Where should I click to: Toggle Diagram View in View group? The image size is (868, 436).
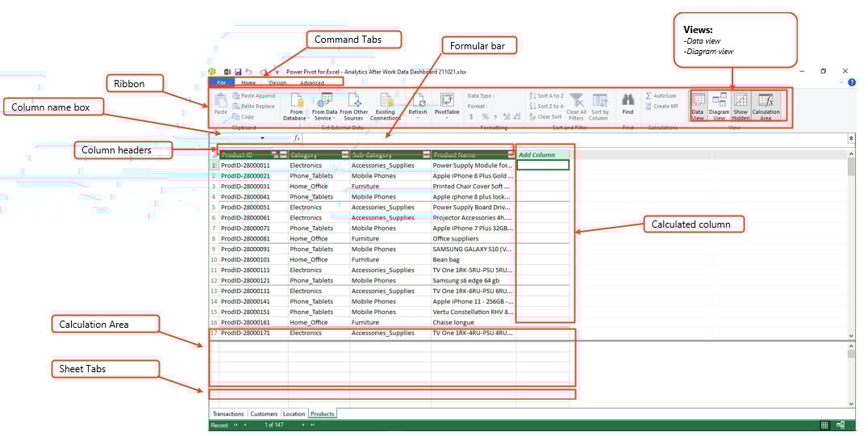click(719, 107)
